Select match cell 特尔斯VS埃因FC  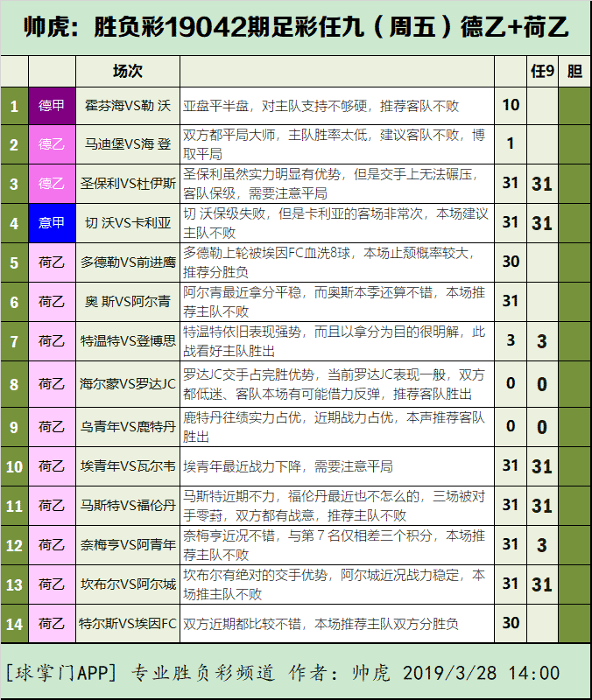pos(128,623)
